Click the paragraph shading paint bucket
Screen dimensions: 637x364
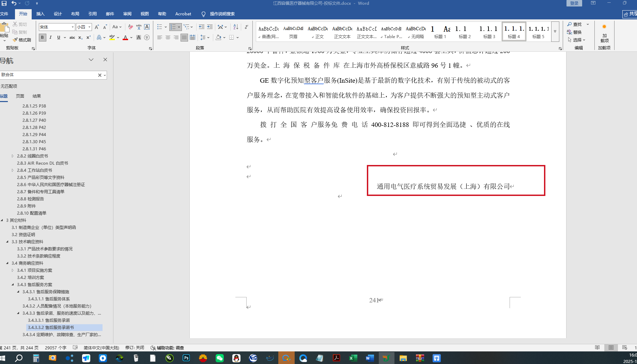pos(218,37)
